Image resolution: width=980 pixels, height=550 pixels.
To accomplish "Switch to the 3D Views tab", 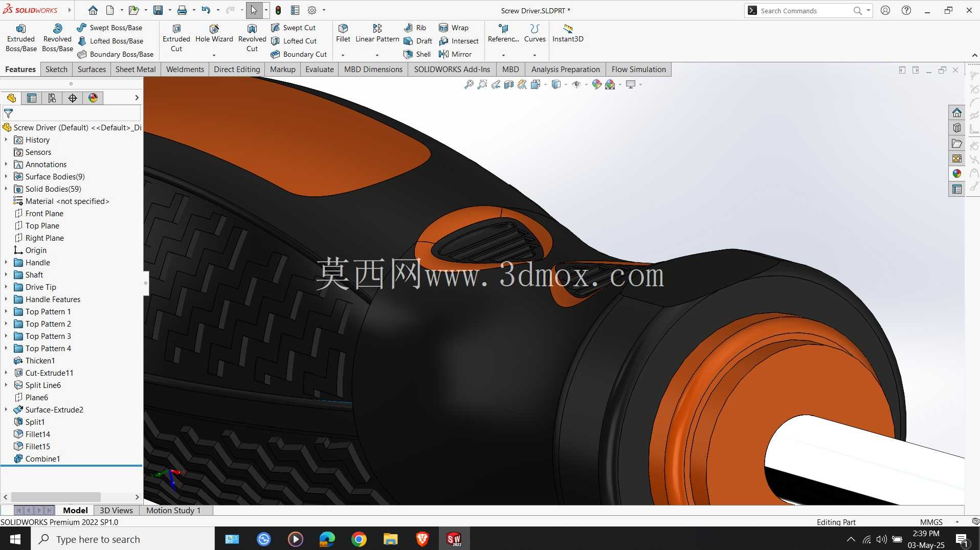I will click(x=116, y=510).
